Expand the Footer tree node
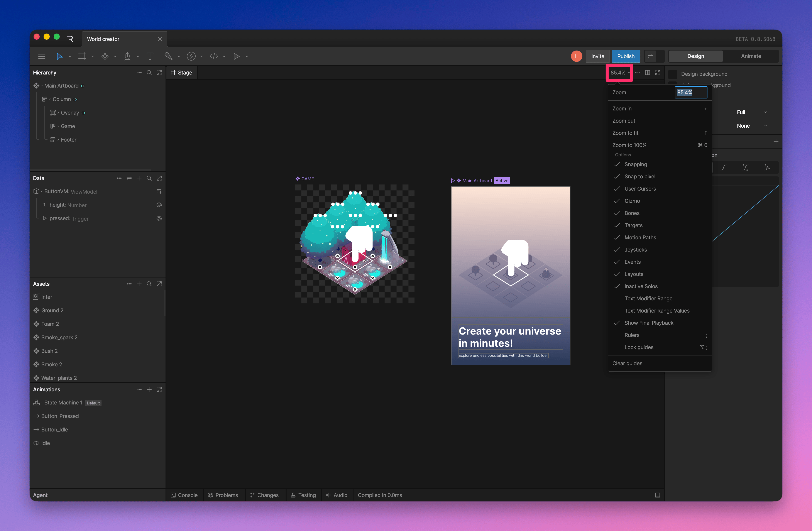Screen dimensions: 812x531 (58, 140)
